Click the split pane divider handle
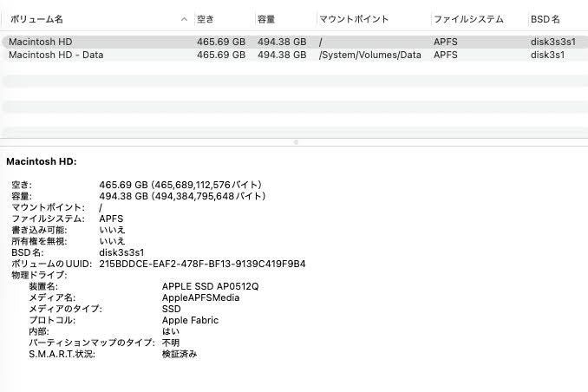 pyautogui.click(x=295, y=141)
